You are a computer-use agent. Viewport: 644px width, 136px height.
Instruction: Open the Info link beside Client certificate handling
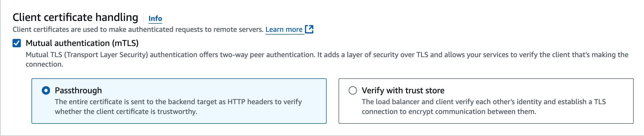pos(155,18)
